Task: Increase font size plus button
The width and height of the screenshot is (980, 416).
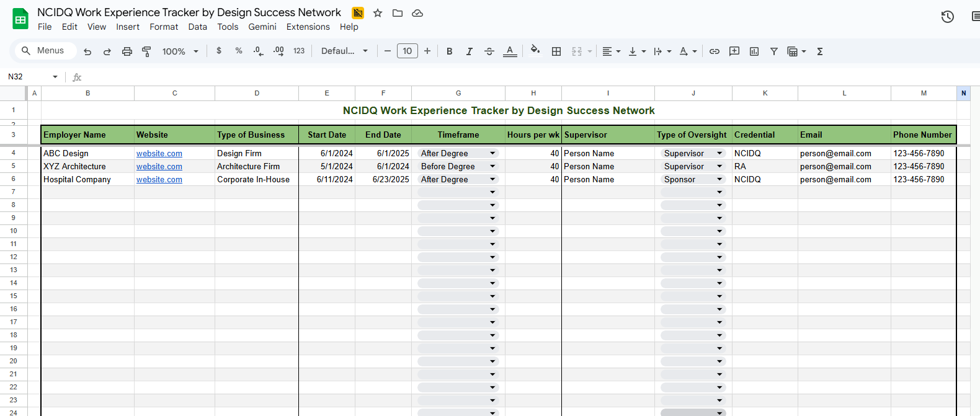Action: pos(427,51)
